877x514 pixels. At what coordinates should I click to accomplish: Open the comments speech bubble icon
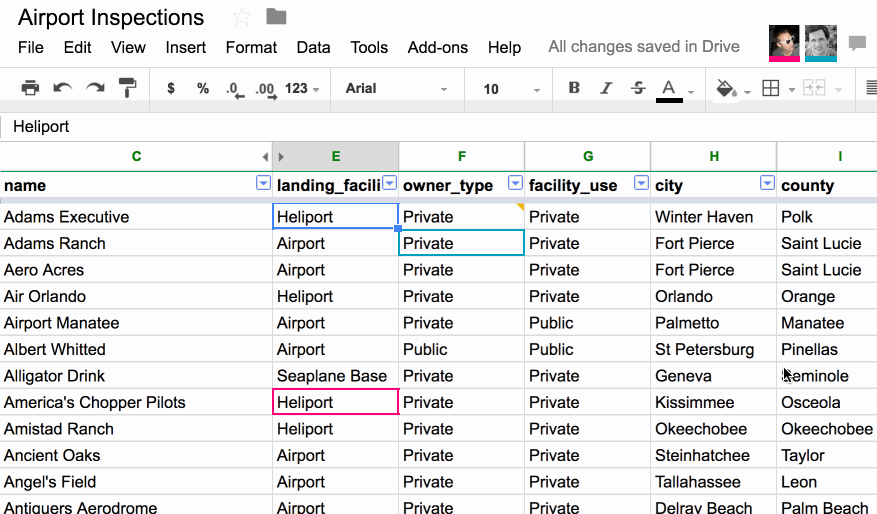click(x=857, y=43)
